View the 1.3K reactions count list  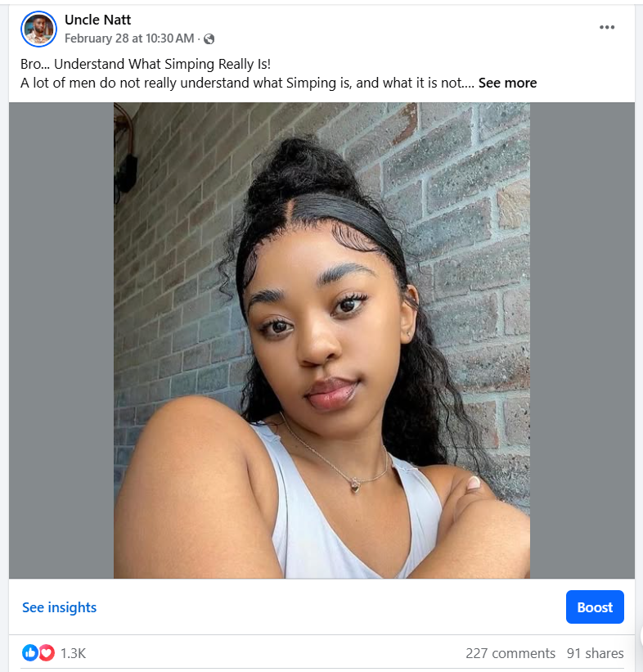(73, 653)
